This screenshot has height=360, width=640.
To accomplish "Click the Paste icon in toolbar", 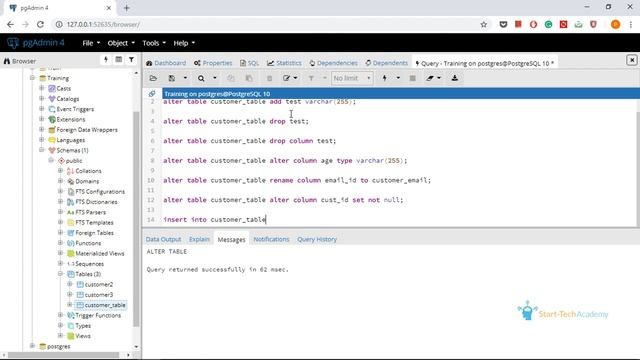I will click(x=249, y=78).
